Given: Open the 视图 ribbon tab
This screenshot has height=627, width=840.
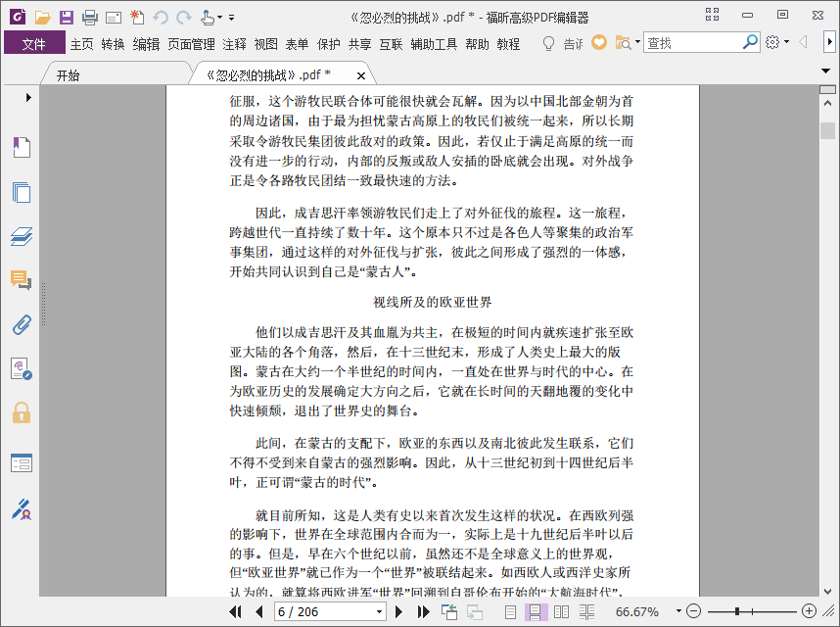Looking at the screenshot, I should click(265, 44).
